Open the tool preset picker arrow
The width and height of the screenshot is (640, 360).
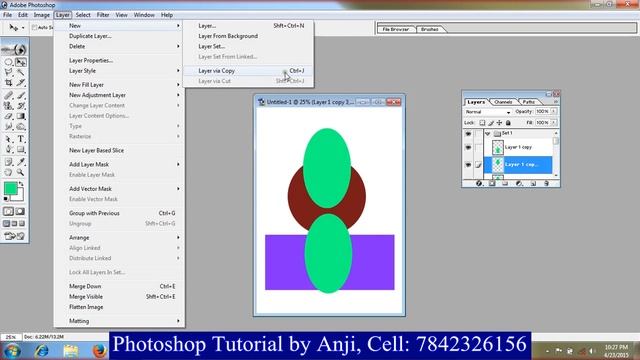tap(23, 27)
